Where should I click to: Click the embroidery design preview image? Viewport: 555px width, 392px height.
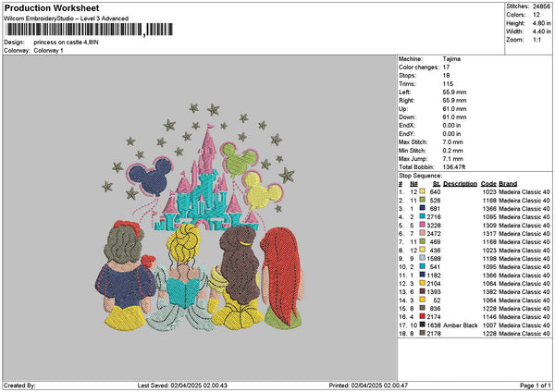pyautogui.click(x=200, y=217)
